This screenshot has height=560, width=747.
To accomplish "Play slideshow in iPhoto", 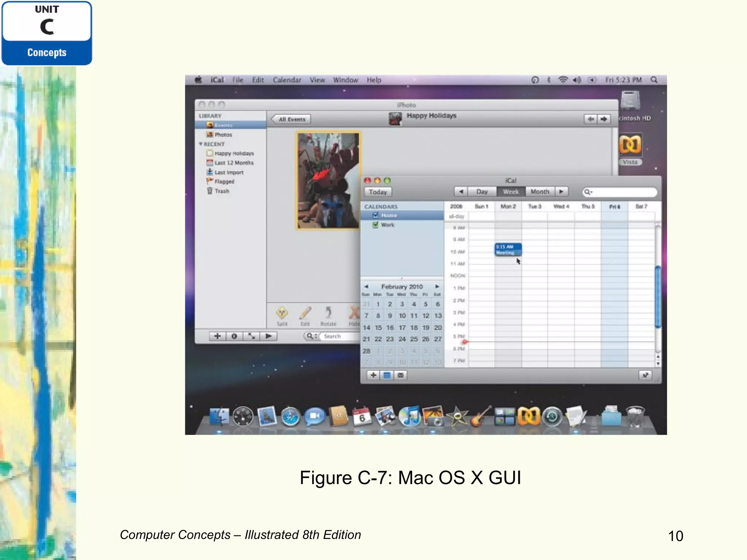I will [x=268, y=336].
